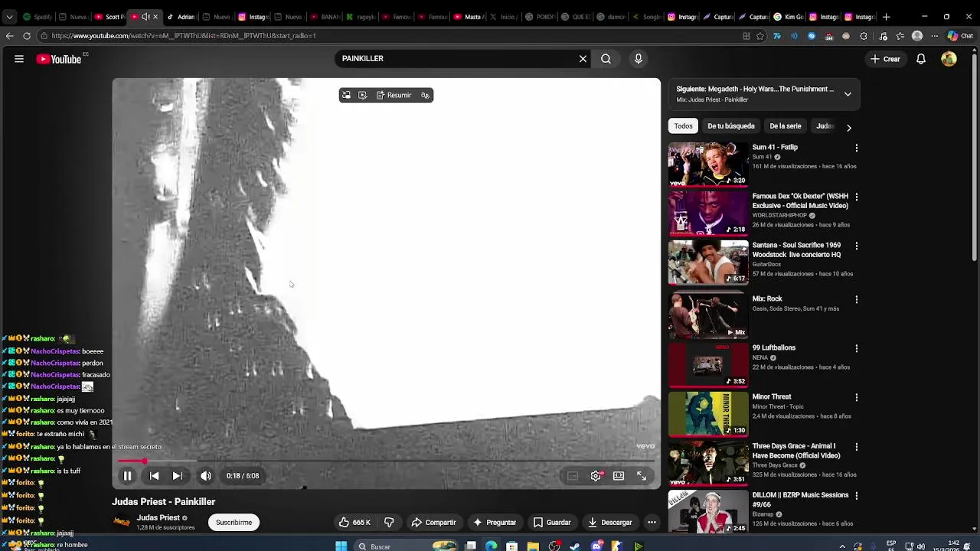
Task: Open options for 99 Luftballons
Action: coord(856,348)
